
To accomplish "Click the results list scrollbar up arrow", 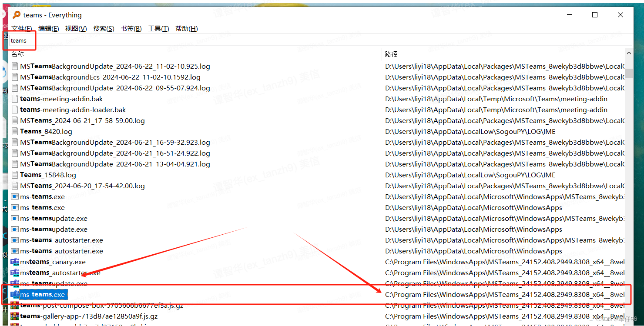I will pos(629,53).
